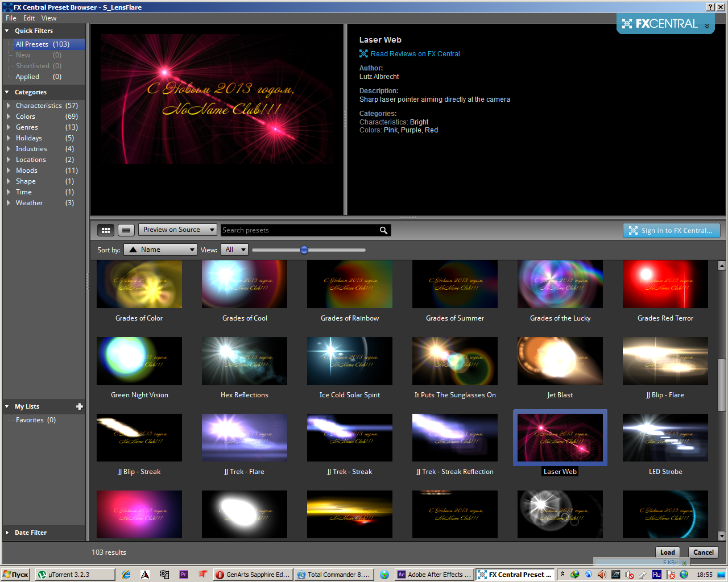Click the search magnifier icon

383,230
